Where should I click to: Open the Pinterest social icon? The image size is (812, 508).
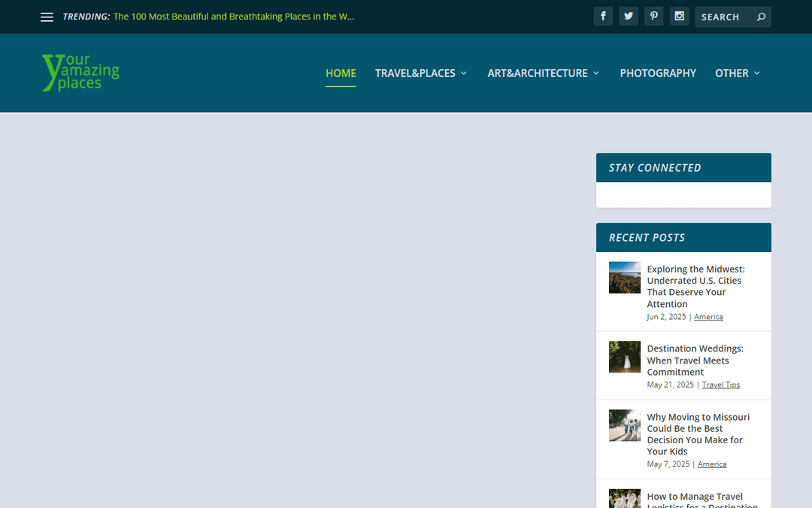pyautogui.click(x=653, y=16)
